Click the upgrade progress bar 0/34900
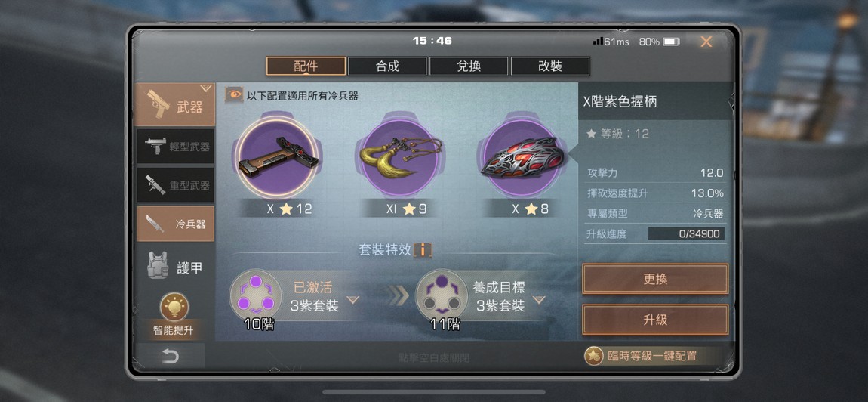The height and width of the screenshot is (402, 868). (x=686, y=234)
